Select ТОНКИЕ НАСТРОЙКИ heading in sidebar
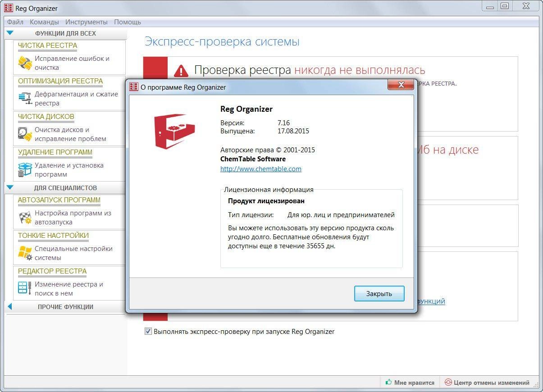Image resolution: width=543 pixels, height=392 pixels. click(53, 236)
